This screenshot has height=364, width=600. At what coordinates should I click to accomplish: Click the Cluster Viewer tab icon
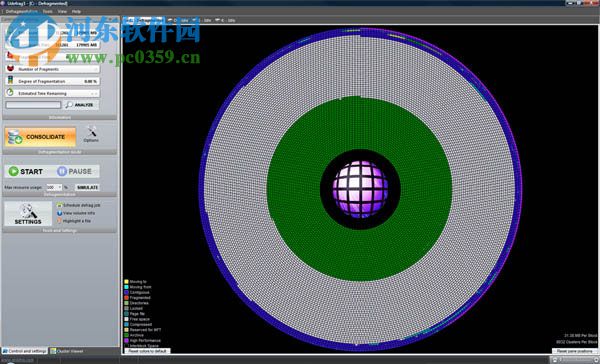[x=53, y=351]
